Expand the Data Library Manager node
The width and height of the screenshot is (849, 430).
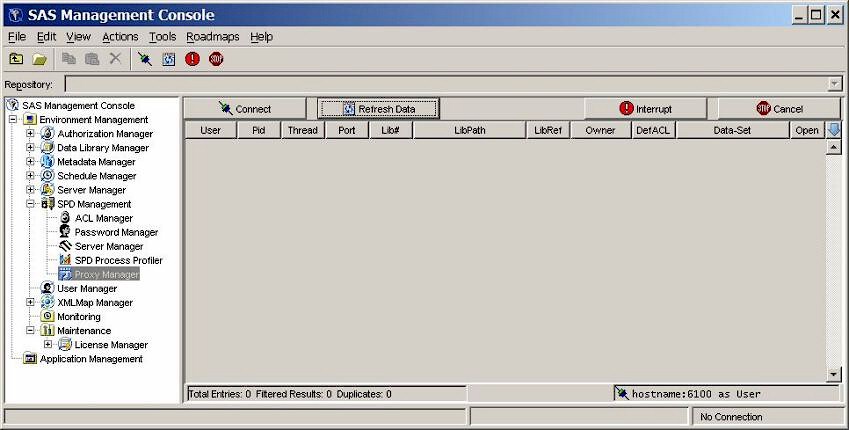(30, 147)
